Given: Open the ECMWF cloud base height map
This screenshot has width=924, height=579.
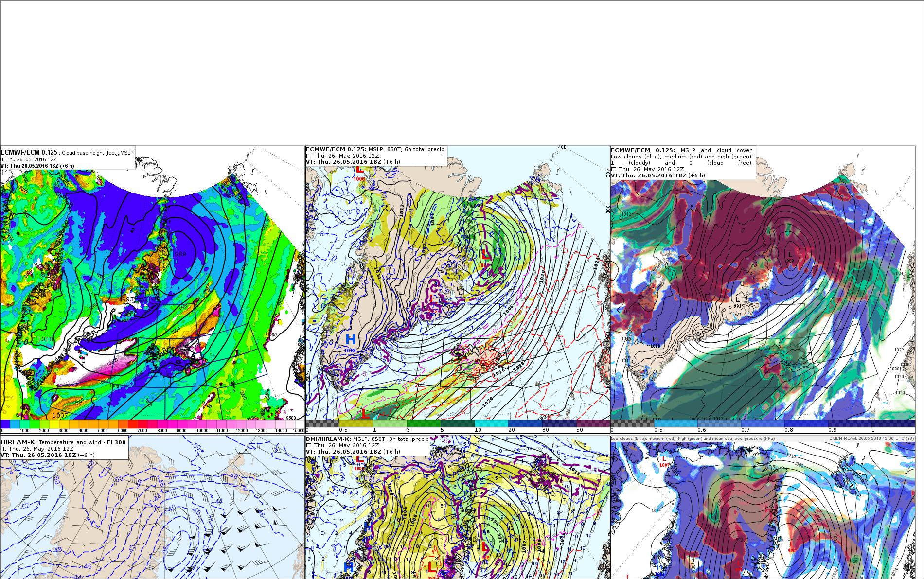Looking at the screenshot, I should [152, 289].
